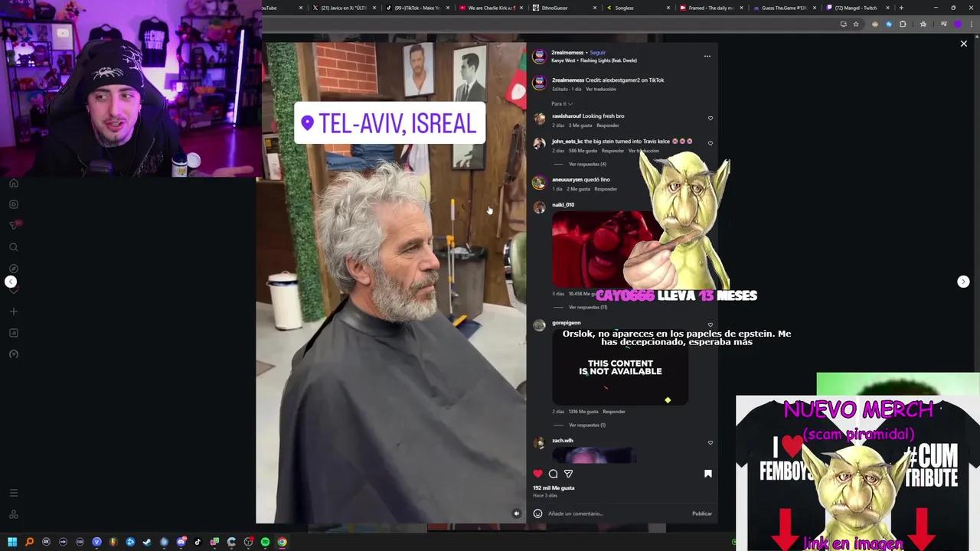Screen dimensions: 980x551
Task: Open TikTok from the taskbar
Action: tap(198, 542)
